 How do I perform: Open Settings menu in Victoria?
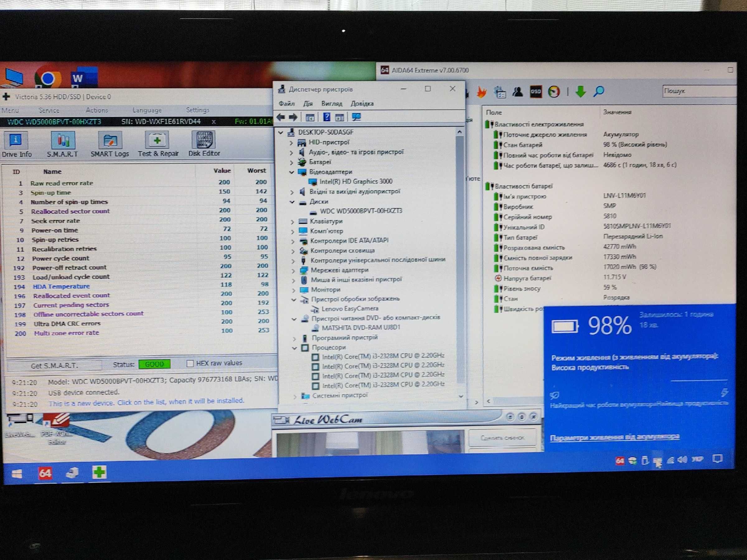[x=198, y=110]
